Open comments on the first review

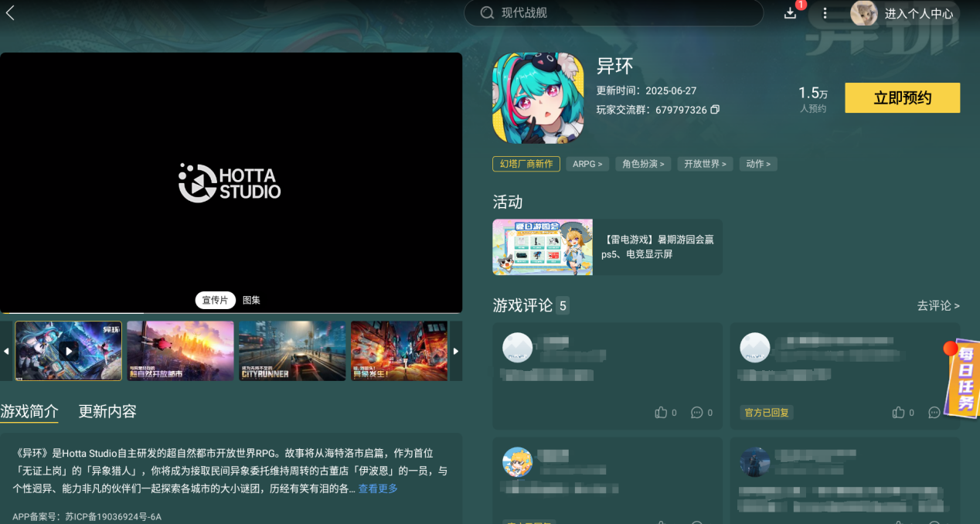(x=696, y=413)
